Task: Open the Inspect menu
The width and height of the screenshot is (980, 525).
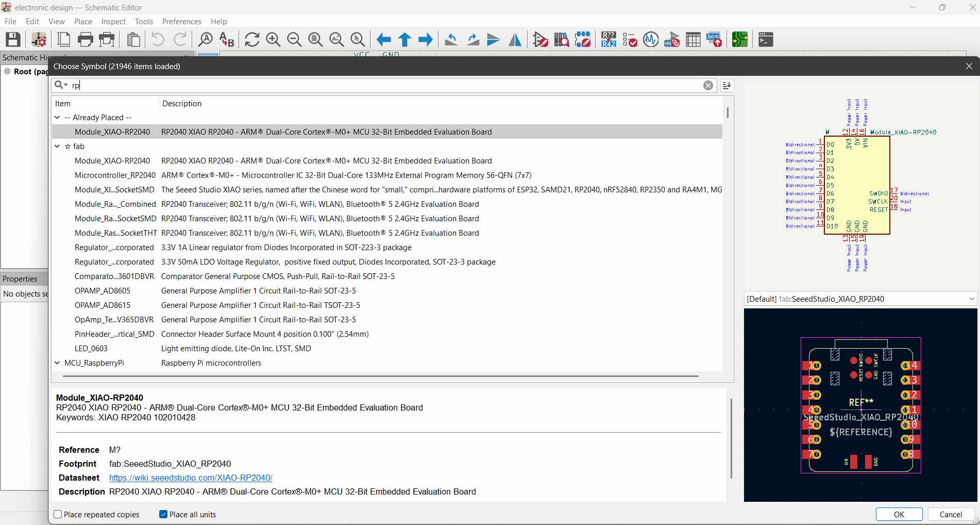Action: 113,21
